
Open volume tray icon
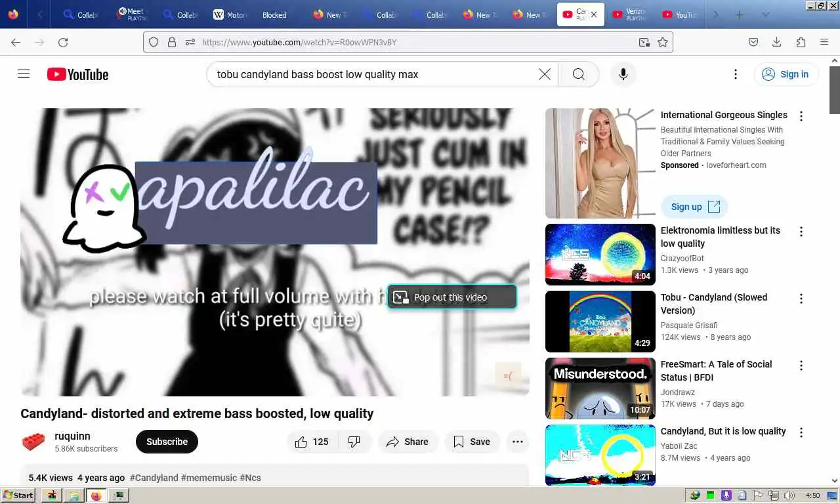click(789, 495)
